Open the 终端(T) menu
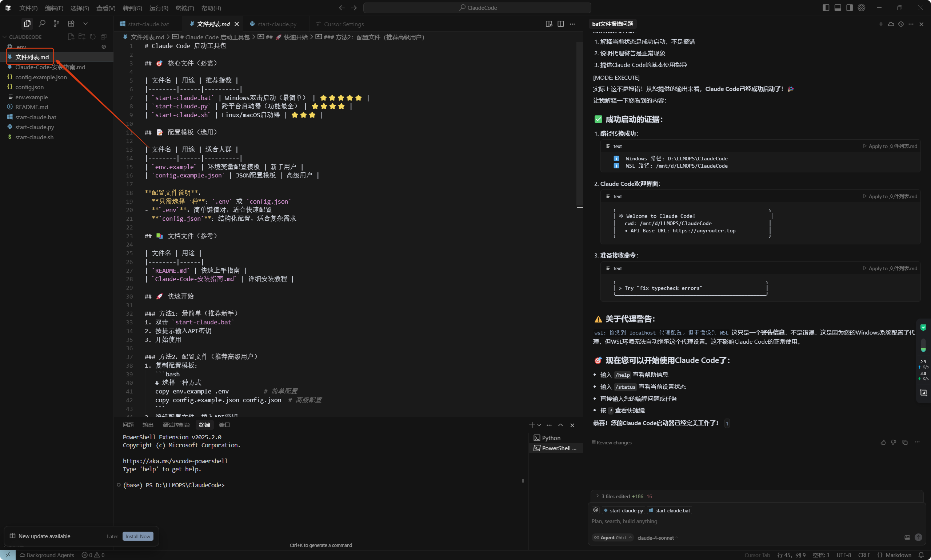The height and width of the screenshot is (560, 931). pos(184,8)
